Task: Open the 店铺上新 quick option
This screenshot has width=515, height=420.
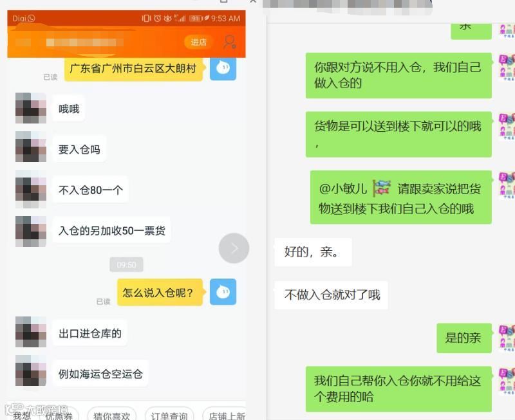Action: click(226, 415)
